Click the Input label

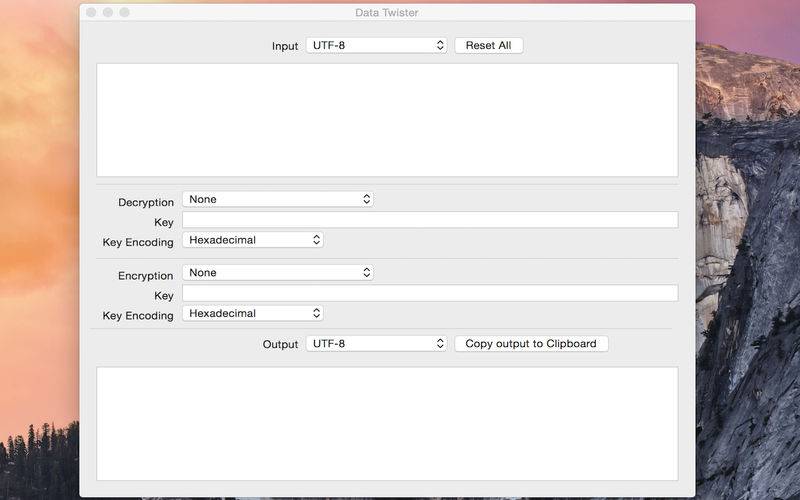pyautogui.click(x=285, y=46)
